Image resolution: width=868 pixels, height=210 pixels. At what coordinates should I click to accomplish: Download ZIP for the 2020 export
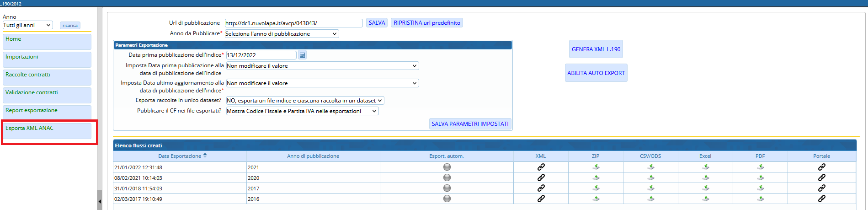596,178
